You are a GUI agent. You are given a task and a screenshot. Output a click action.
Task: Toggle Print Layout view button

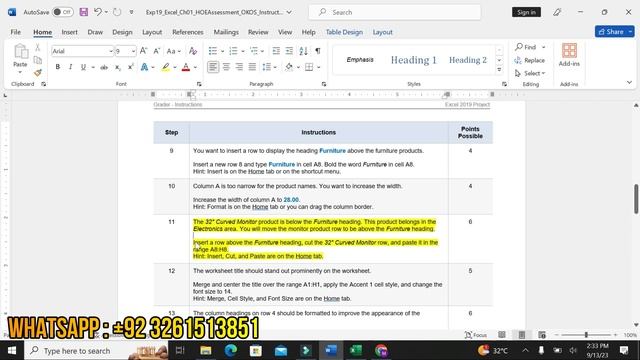522,335
